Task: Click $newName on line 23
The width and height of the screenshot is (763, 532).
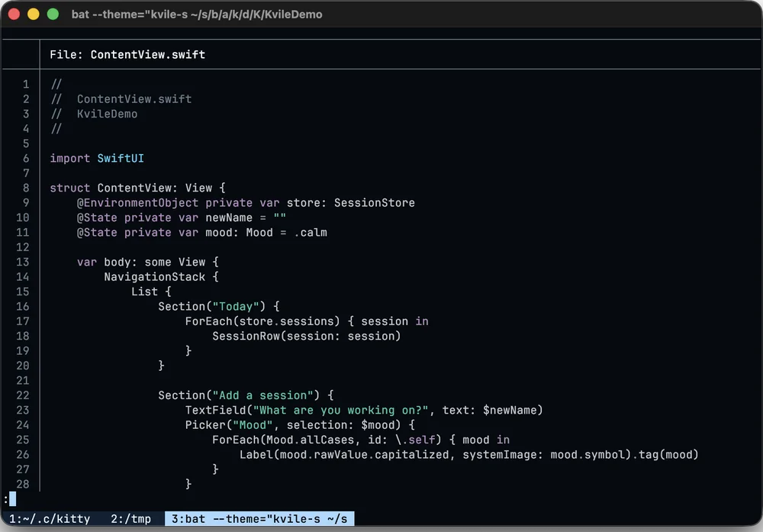Action: (x=510, y=411)
